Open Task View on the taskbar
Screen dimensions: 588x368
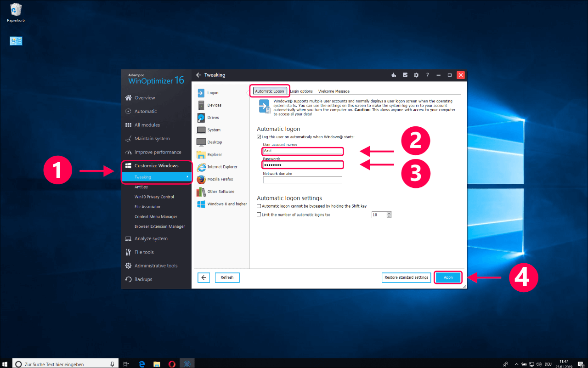coord(126,364)
